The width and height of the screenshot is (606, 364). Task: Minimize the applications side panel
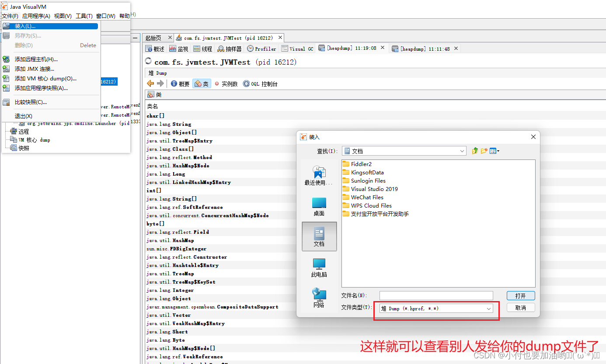136,38
